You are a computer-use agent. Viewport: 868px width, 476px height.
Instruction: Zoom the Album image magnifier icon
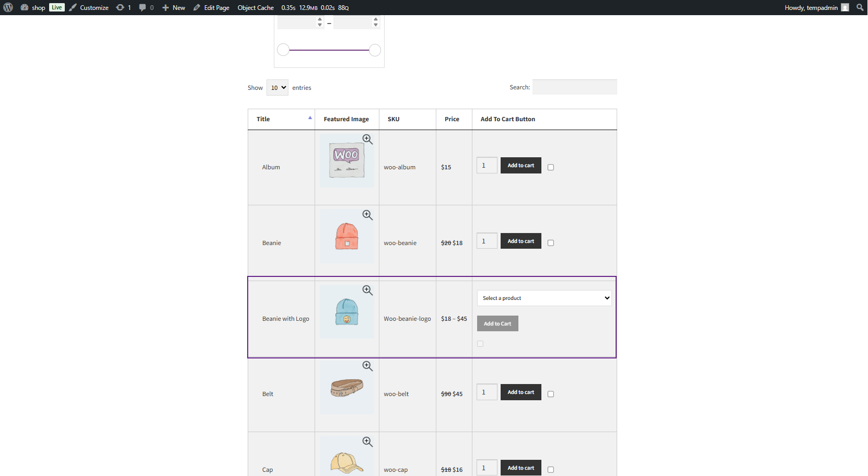[367, 139]
